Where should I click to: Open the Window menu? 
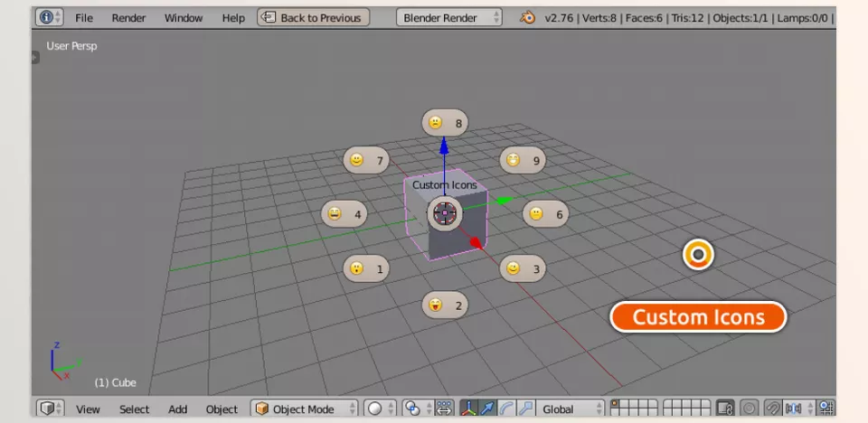click(184, 18)
